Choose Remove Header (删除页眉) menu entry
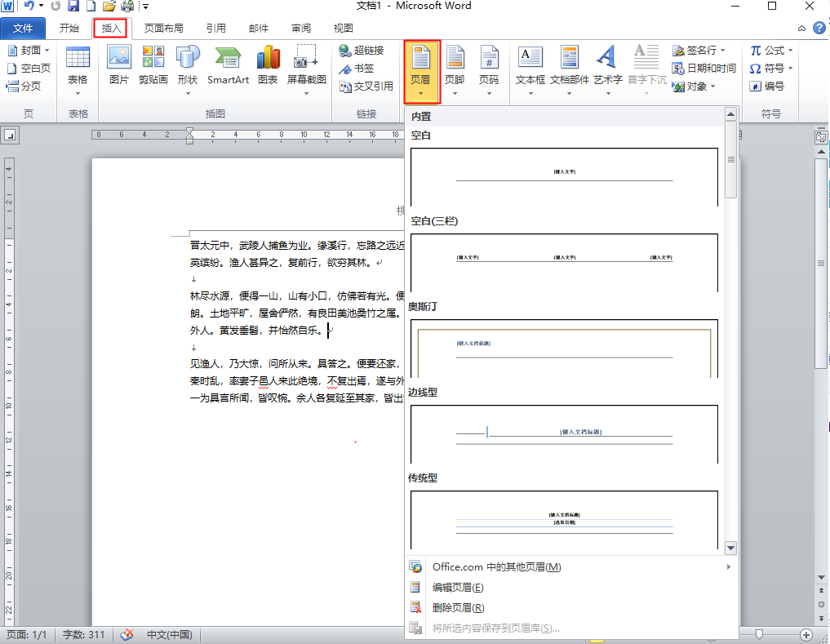The image size is (830, 644). point(571,608)
